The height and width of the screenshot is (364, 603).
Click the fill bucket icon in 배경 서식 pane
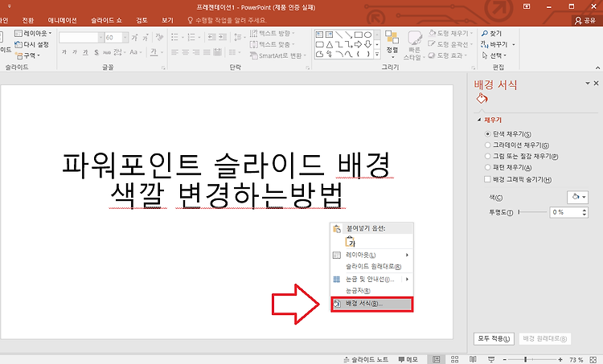click(482, 99)
